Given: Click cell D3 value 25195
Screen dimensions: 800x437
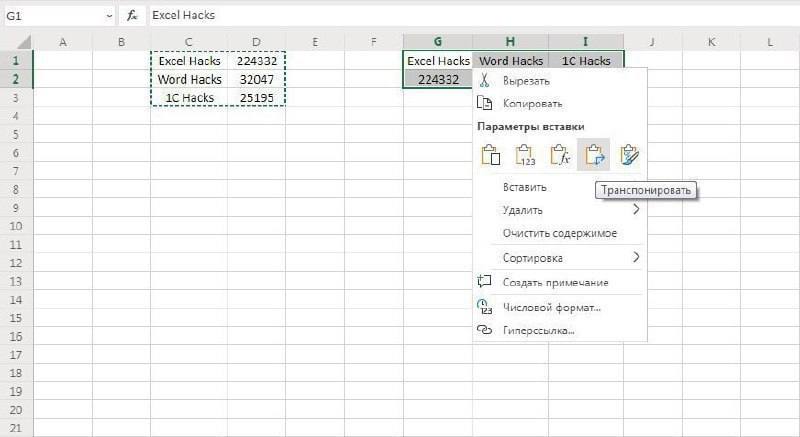Looking at the screenshot, I should 256,97.
